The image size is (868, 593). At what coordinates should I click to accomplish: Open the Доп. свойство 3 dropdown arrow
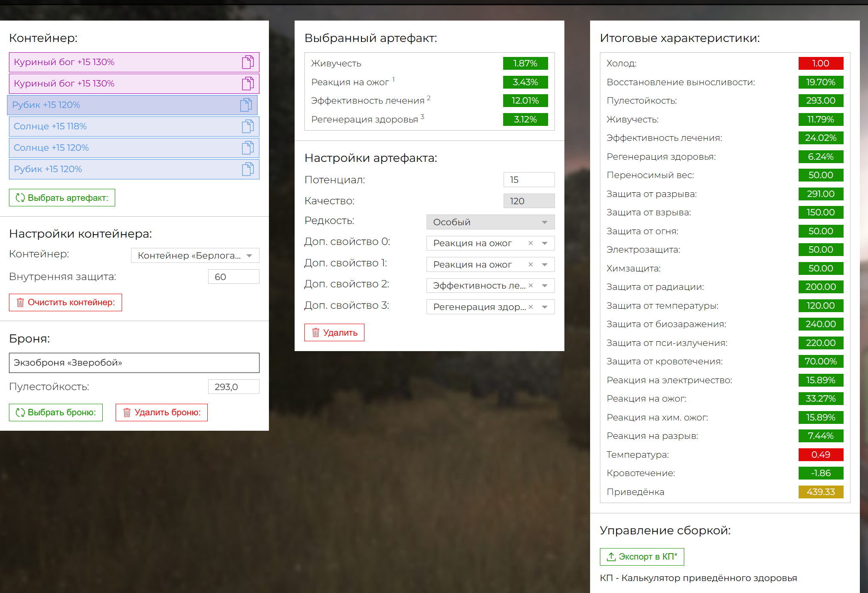[x=545, y=307]
